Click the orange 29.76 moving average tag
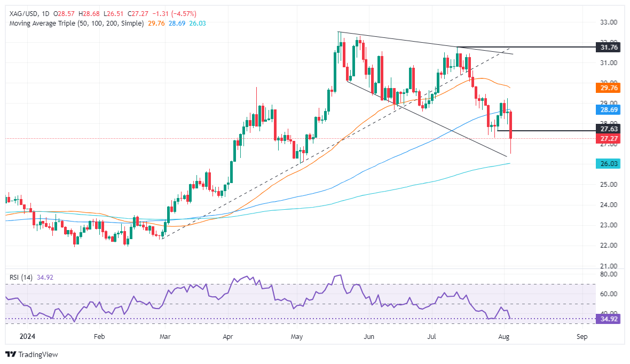 (608, 88)
